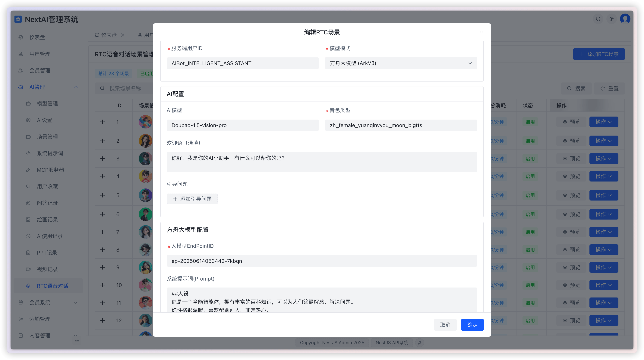The width and height of the screenshot is (644, 360).
Task: Collapse the AI管理 menu group
Action: [x=48, y=87]
